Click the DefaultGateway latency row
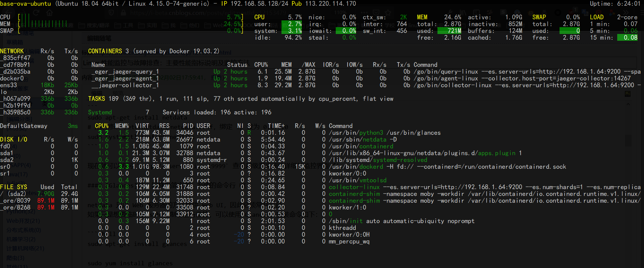 (x=39, y=126)
